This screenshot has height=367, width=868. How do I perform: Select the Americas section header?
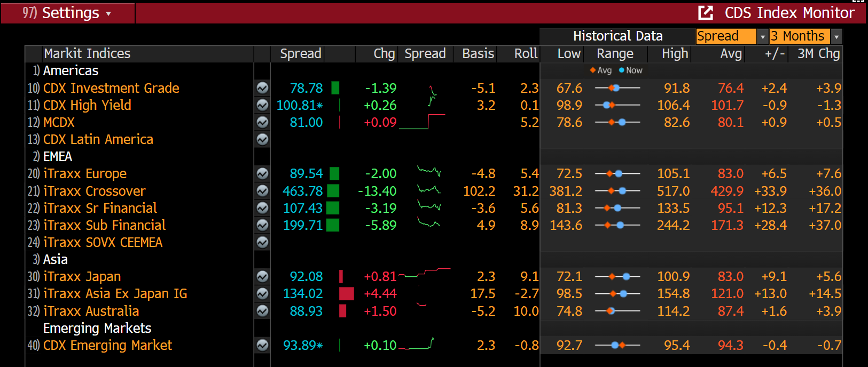pos(71,71)
